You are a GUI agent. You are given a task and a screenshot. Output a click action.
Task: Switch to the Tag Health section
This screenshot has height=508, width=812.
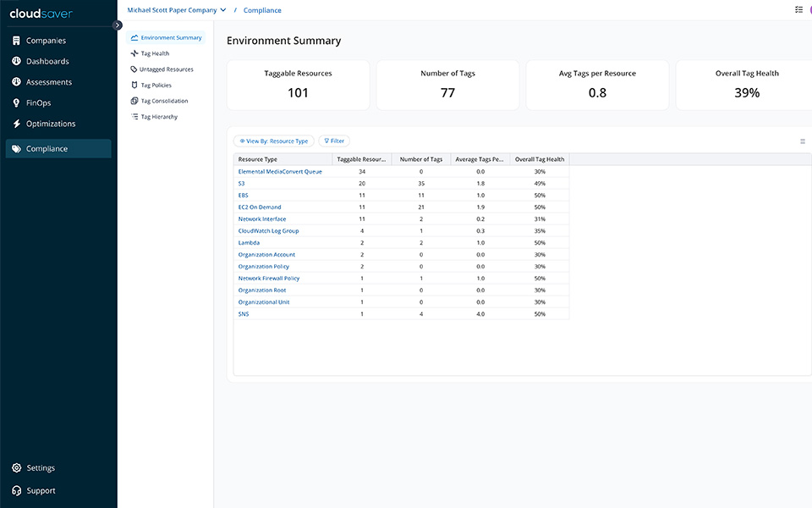[155, 53]
